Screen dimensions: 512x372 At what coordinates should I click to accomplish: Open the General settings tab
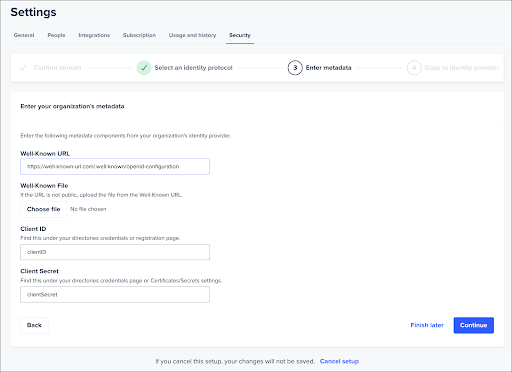click(x=24, y=35)
